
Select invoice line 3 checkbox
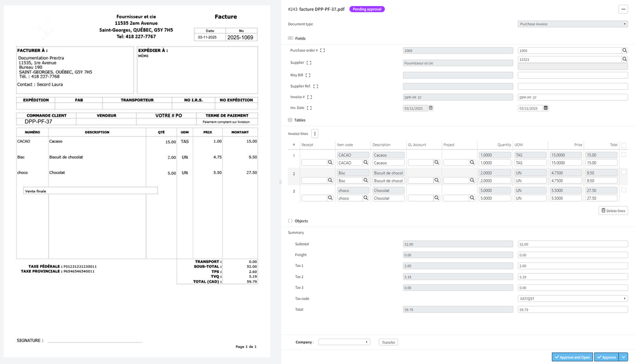[624, 190]
